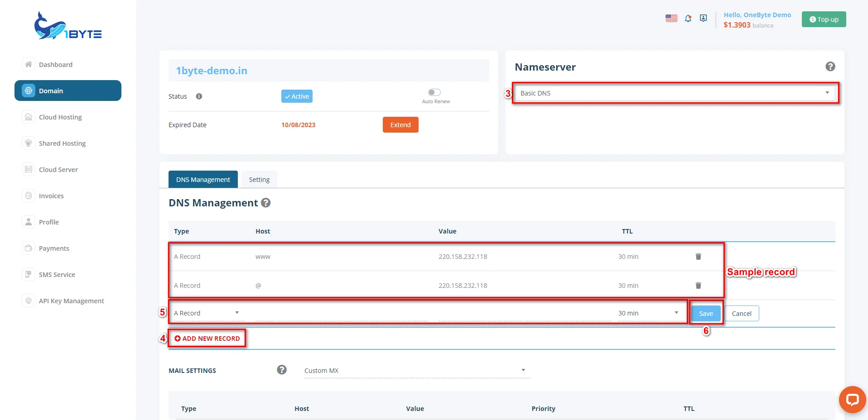Image resolution: width=868 pixels, height=420 pixels.
Task: Expand the record type dropdown showing A Record
Action: point(206,312)
